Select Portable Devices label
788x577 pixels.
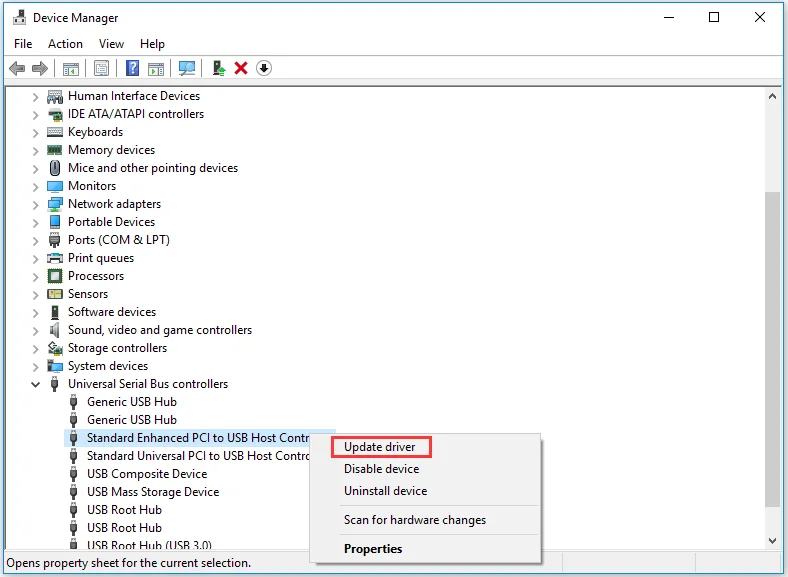click(111, 222)
